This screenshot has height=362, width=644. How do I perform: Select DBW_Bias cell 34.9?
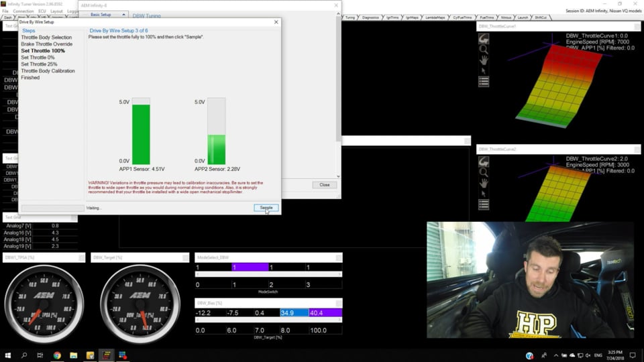(x=294, y=313)
